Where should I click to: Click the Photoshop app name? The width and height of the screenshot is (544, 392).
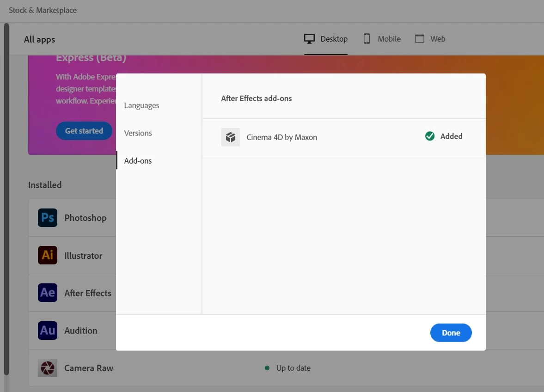tap(86, 218)
